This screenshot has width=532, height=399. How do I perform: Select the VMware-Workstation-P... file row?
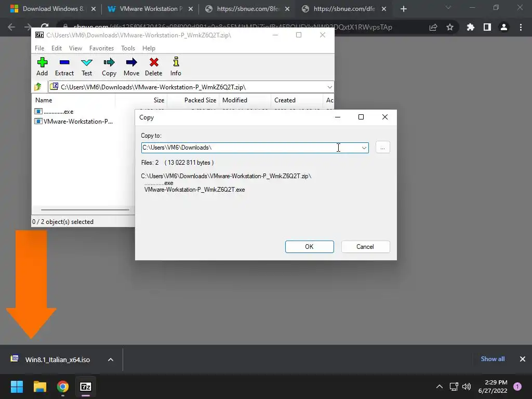pyautogui.click(x=74, y=122)
